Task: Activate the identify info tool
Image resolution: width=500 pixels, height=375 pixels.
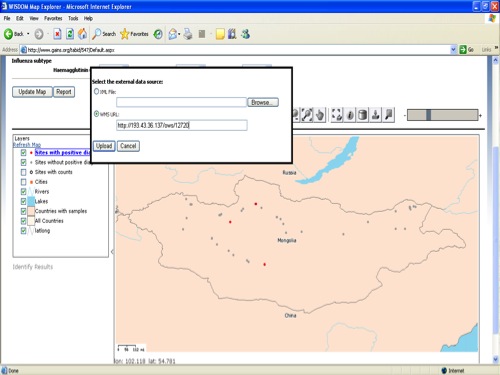Action: 350,115
